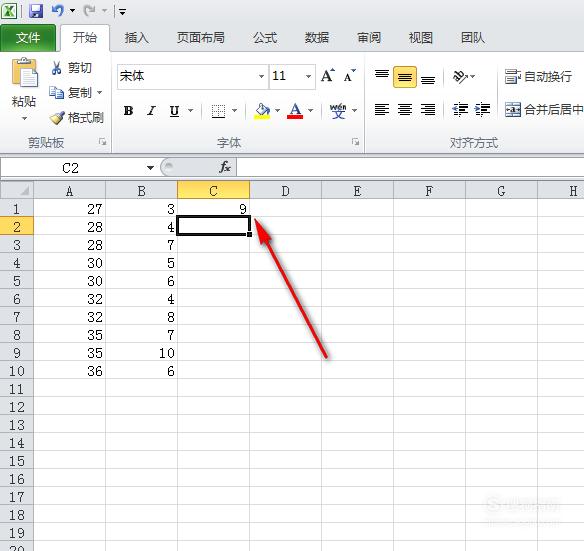
Task: Toggle Bold formatting
Action: [x=128, y=111]
